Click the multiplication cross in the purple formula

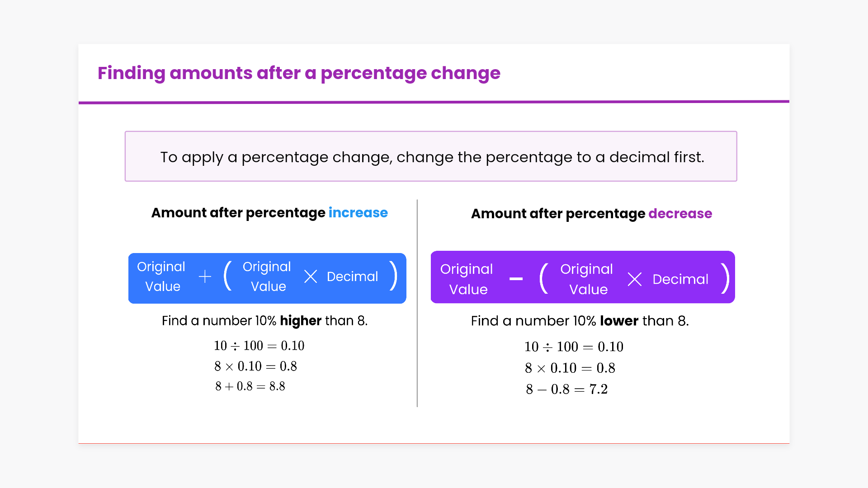635,279
